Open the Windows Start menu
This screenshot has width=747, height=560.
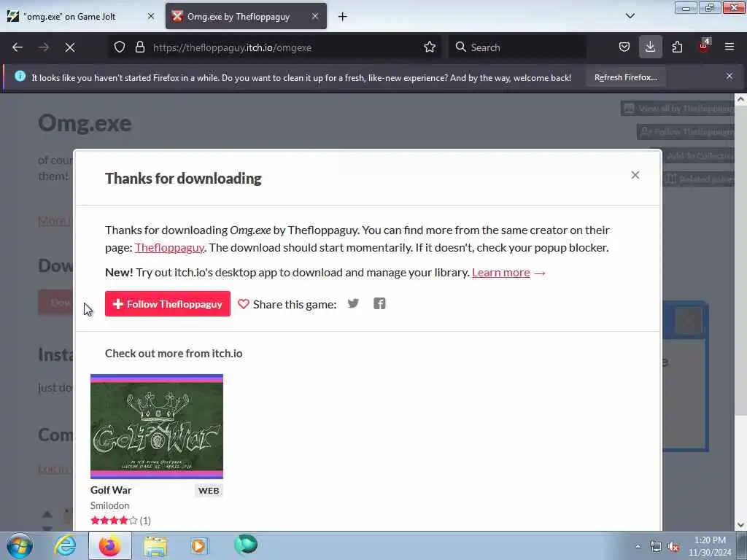point(20,545)
